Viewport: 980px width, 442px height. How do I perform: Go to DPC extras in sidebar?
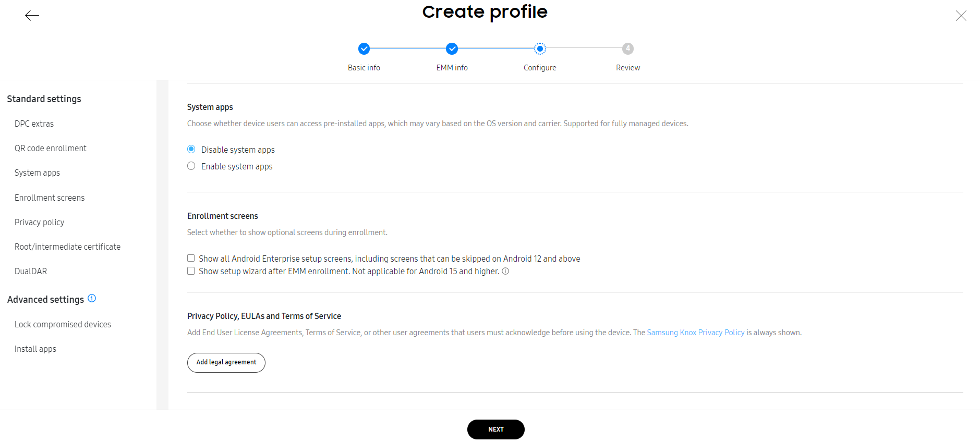coord(34,124)
